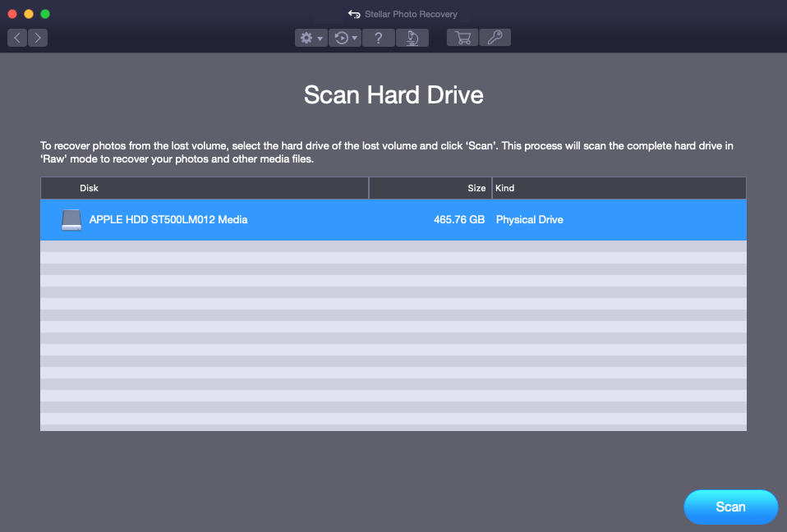Open the resume recovery history dropdown

(x=345, y=38)
